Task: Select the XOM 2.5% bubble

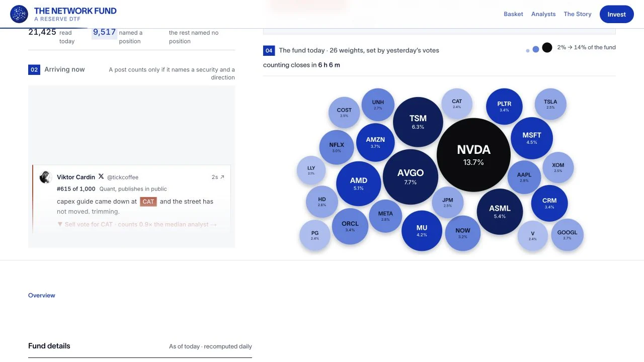Action: (x=558, y=167)
